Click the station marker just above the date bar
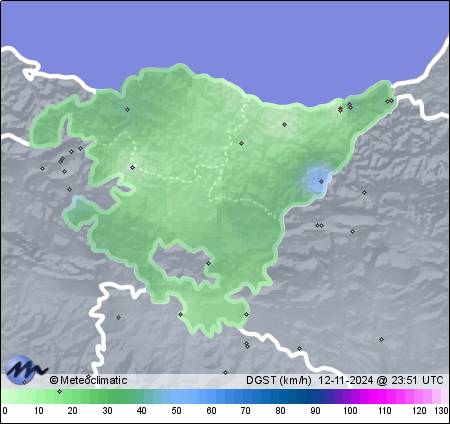 pyautogui.click(x=225, y=372)
